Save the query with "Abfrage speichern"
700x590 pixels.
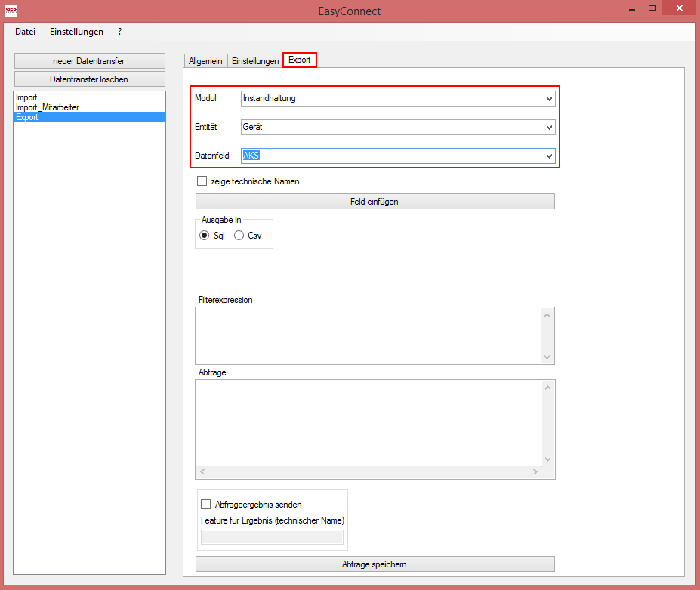point(375,564)
